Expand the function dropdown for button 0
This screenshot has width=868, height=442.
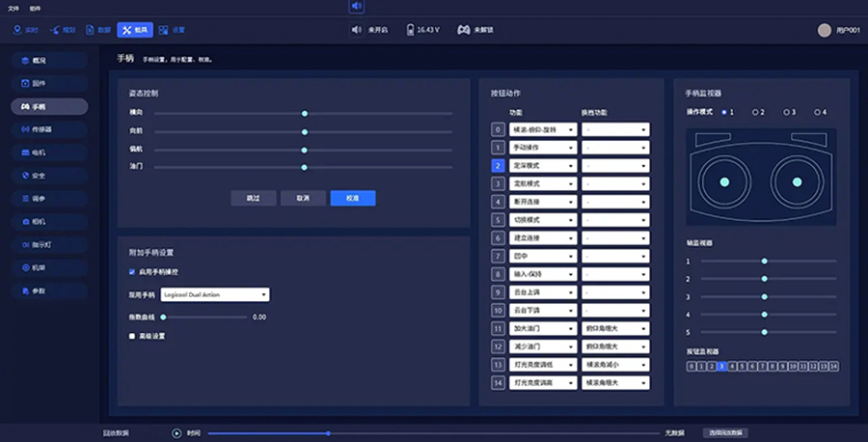click(543, 129)
